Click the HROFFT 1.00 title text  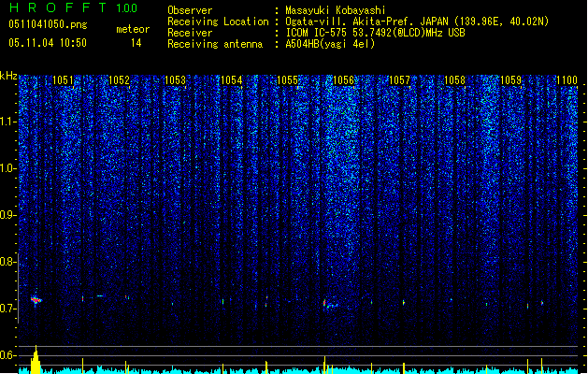[73, 7]
